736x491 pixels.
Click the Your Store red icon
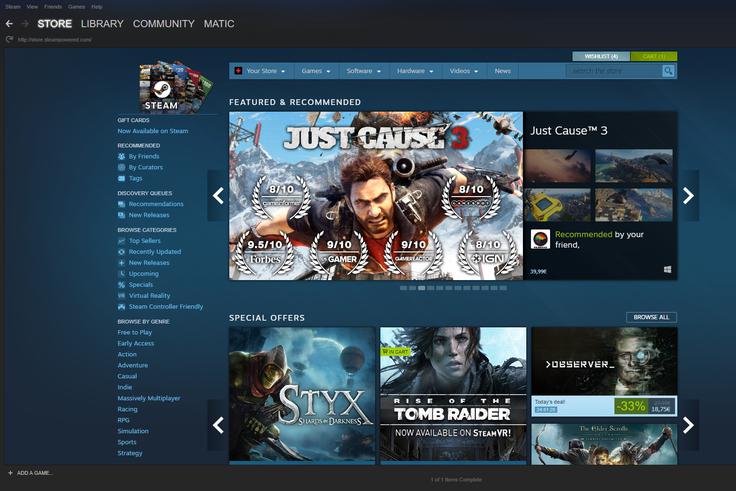(238, 71)
